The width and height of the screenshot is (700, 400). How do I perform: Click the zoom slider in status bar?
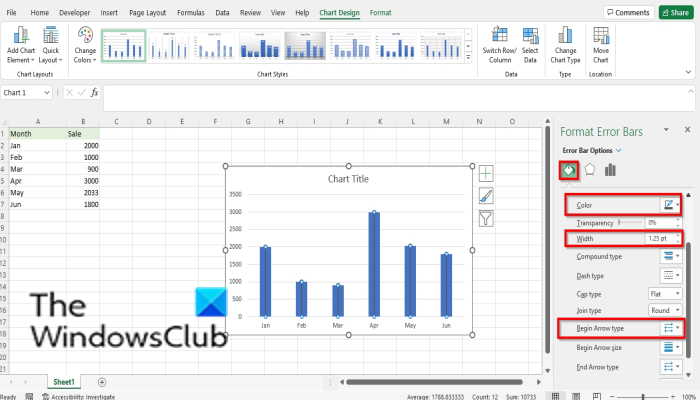coord(643,396)
